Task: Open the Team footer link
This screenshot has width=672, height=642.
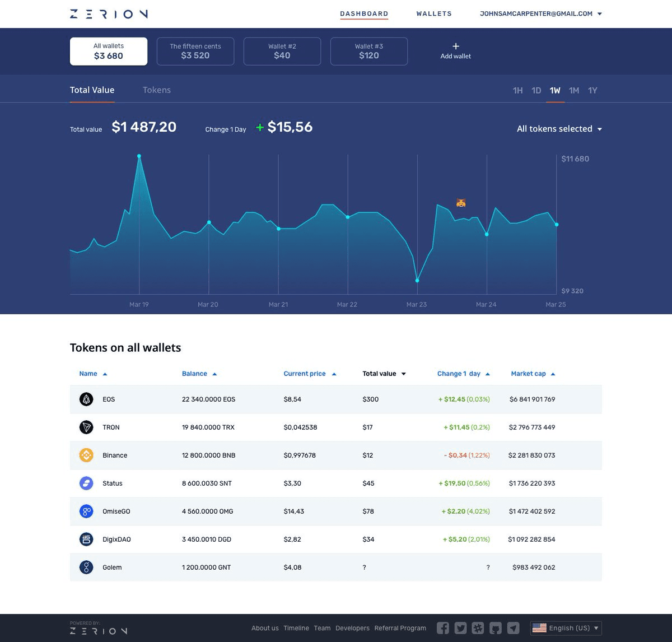Action: [x=322, y=628]
